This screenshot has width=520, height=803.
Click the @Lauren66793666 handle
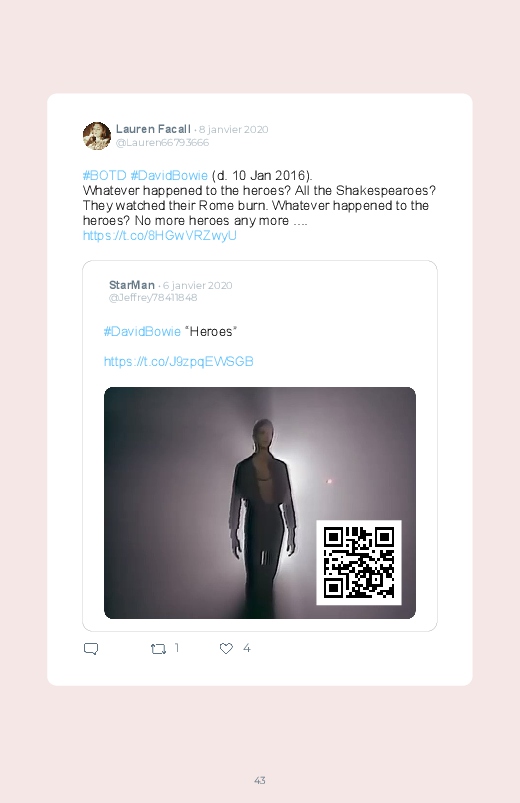coord(162,142)
